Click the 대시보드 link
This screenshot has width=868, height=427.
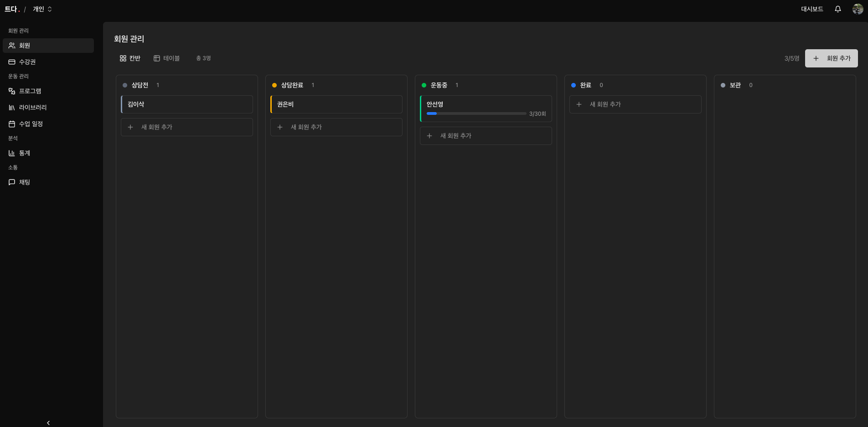812,9
